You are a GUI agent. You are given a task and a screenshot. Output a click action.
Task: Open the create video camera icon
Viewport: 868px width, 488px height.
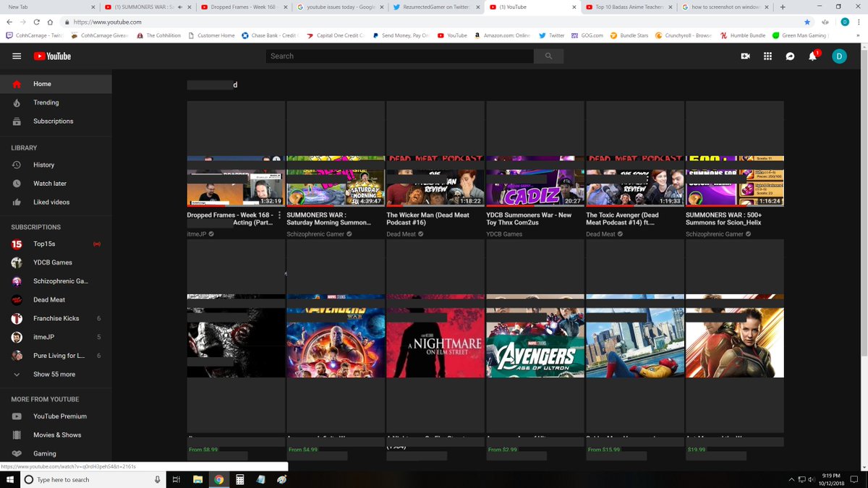point(746,56)
